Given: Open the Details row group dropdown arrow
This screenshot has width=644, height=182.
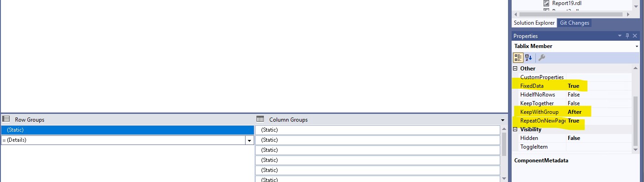Looking at the screenshot, I should click(x=250, y=140).
